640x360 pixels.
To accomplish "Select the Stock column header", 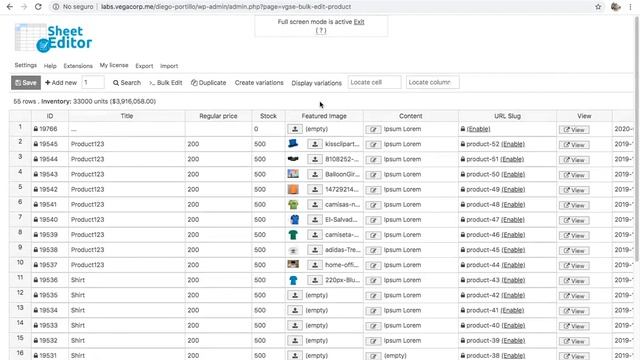I will (x=268, y=116).
